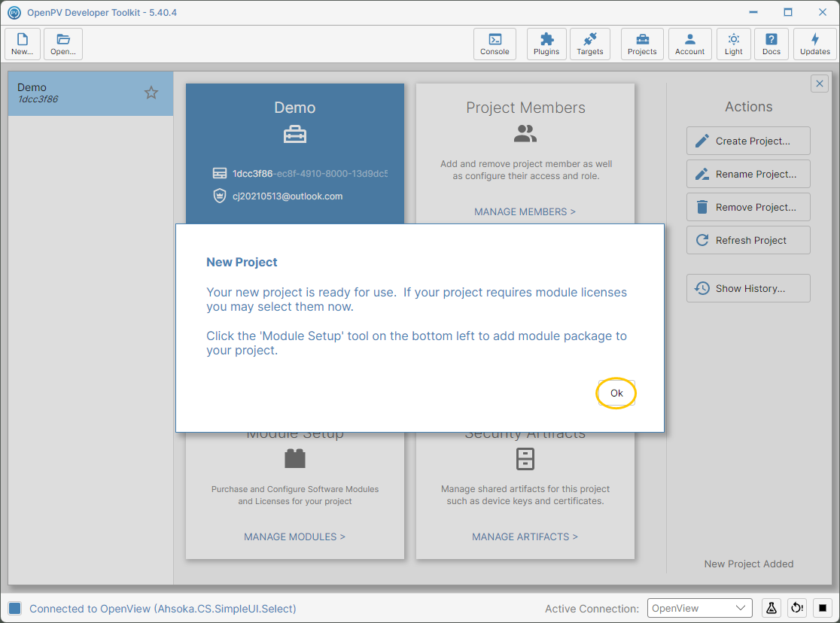Image resolution: width=840 pixels, height=623 pixels.
Task: Click the Project Members people icon
Action: coord(525,133)
